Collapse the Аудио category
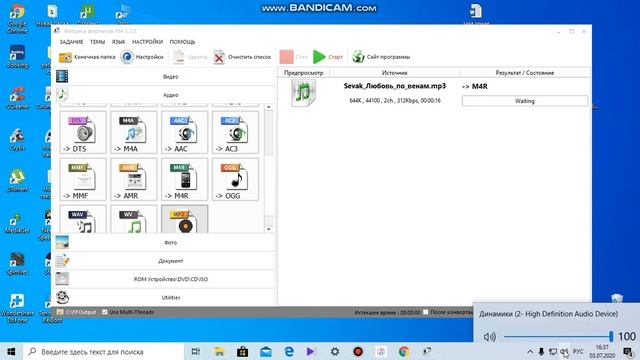 [164, 95]
